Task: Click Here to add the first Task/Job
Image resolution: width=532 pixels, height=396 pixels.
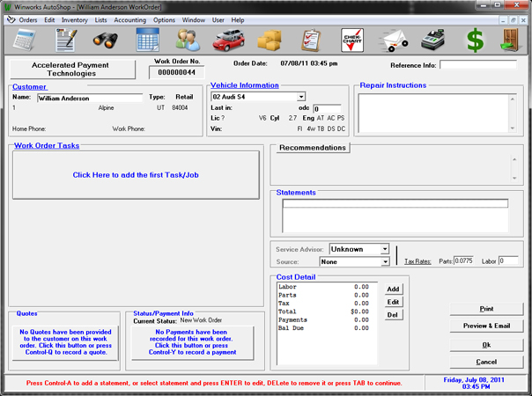Action: pyautogui.click(x=136, y=175)
